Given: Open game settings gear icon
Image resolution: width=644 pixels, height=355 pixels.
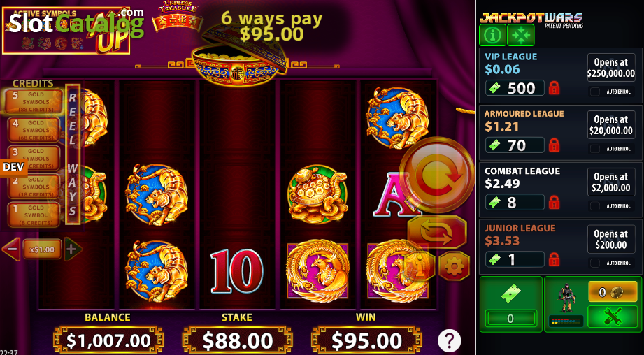Looking at the screenshot, I should tap(455, 267).
